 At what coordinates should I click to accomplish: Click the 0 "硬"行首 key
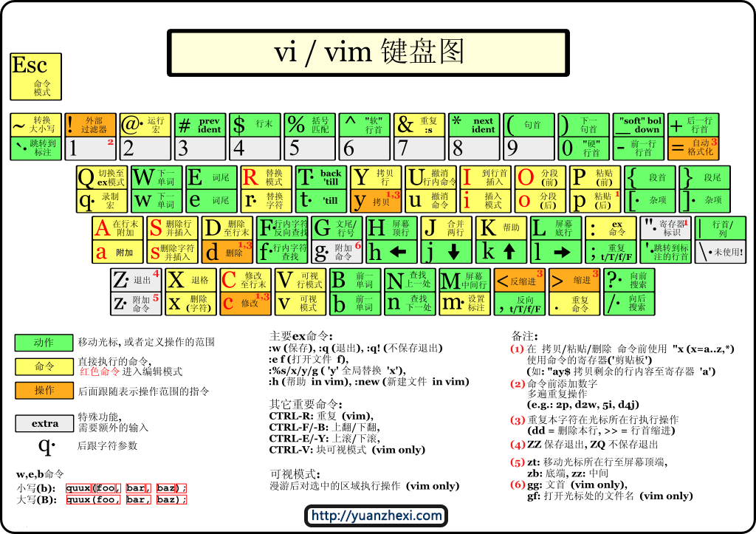[x=584, y=148]
